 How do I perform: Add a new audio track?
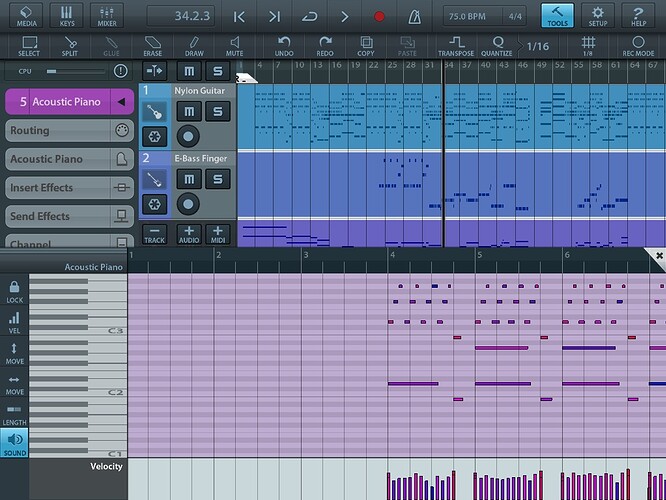tap(187, 234)
